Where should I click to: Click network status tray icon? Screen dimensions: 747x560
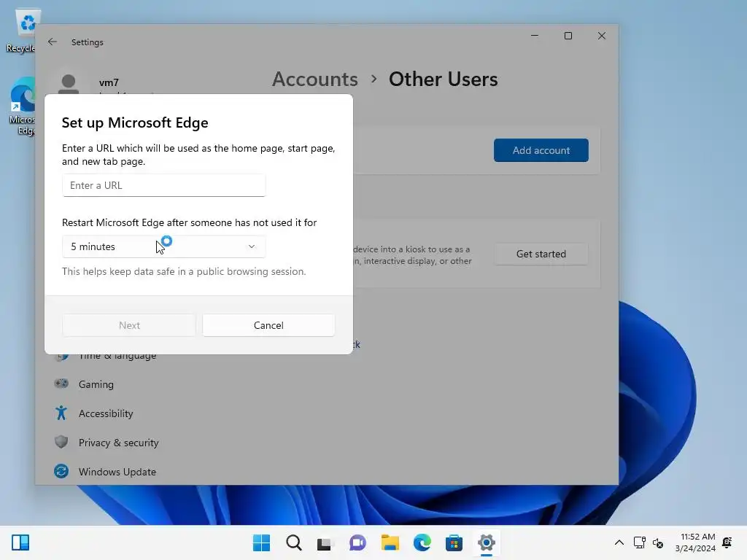(639, 542)
